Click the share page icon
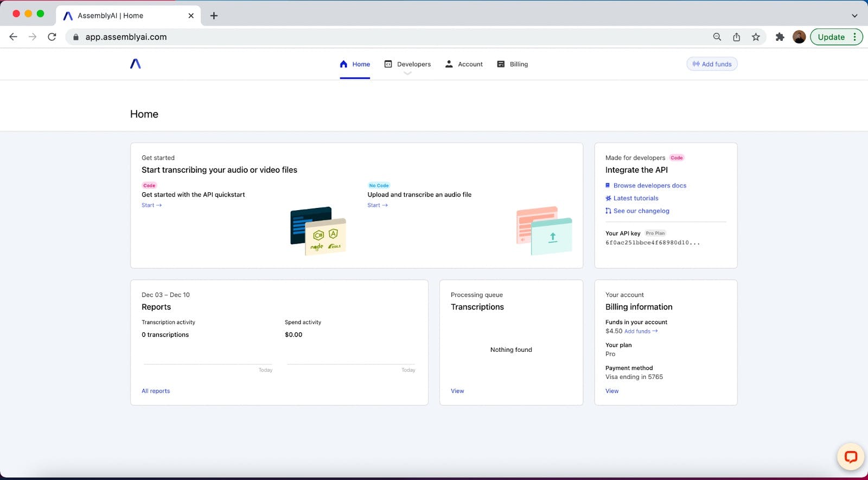868x480 pixels. point(736,37)
